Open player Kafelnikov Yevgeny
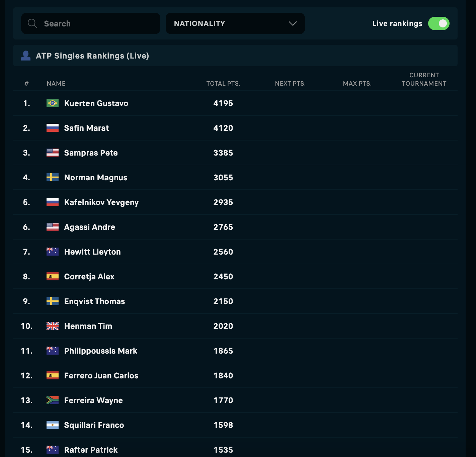Image resolution: width=476 pixels, height=457 pixels. [101, 202]
